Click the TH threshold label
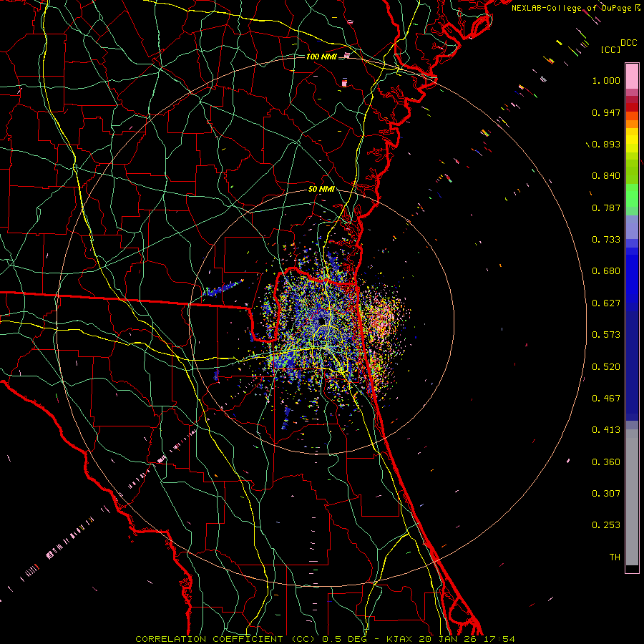Viewport: 644px width, 644px height. pos(615,557)
